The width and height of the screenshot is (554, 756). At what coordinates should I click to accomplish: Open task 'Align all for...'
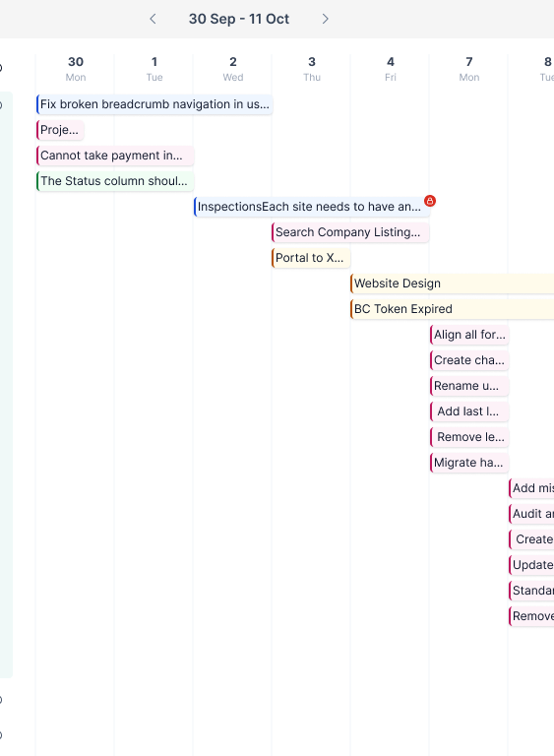pyautogui.click(x=469, y=334)
